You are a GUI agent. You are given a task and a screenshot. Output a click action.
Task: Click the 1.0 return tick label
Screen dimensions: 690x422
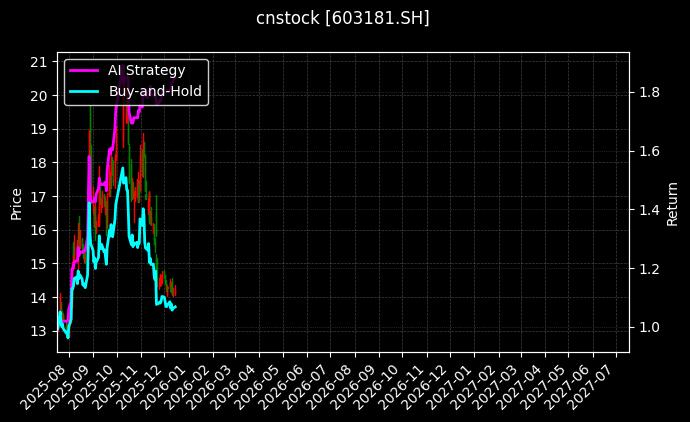pos(649,328)
